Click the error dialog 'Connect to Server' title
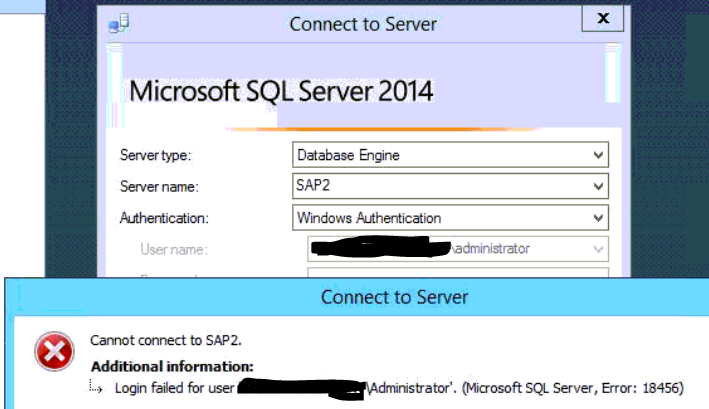The height and width of the screenshot is (409, 709). tap(394, 297)
